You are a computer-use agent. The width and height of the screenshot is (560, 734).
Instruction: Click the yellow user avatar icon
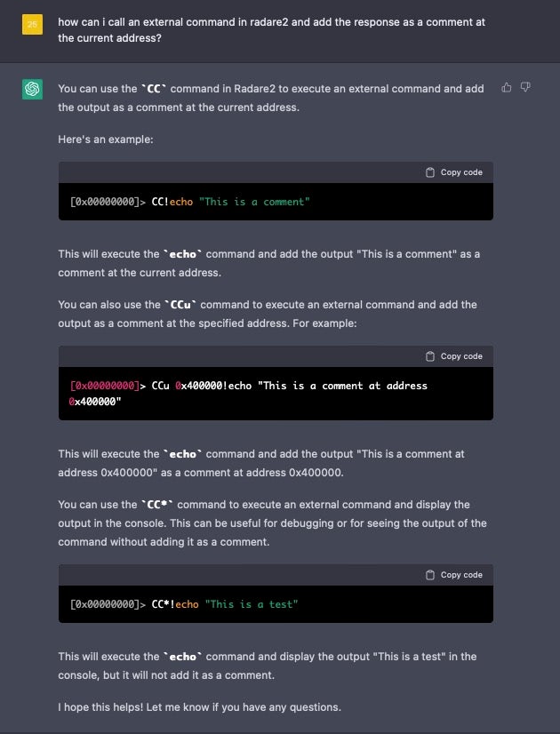32,24
